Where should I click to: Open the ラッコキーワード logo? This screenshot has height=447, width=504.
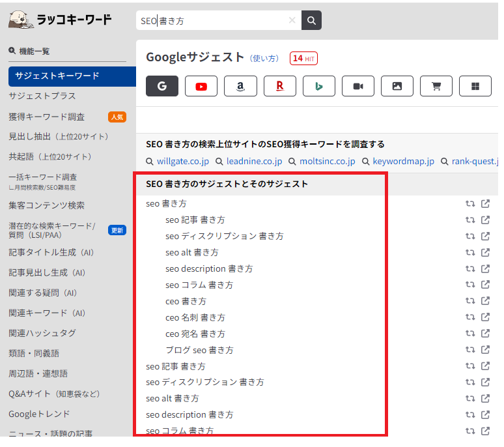coord(61,20)
